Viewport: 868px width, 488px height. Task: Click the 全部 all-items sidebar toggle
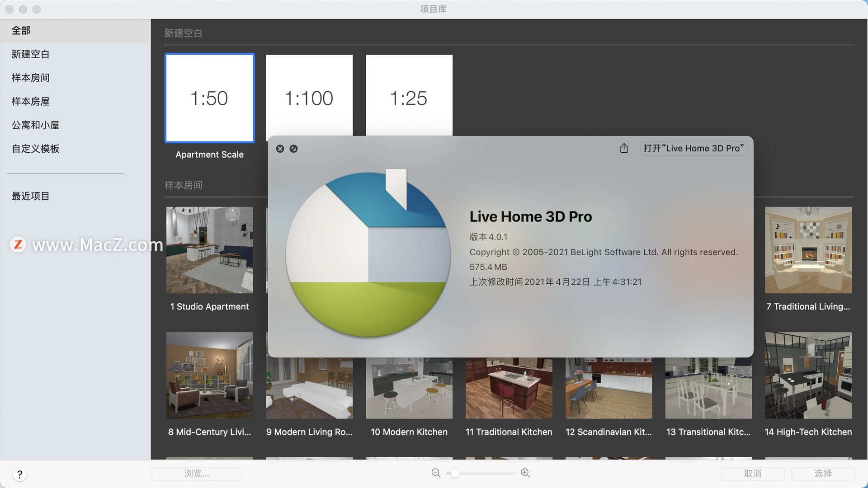point(20,30)
